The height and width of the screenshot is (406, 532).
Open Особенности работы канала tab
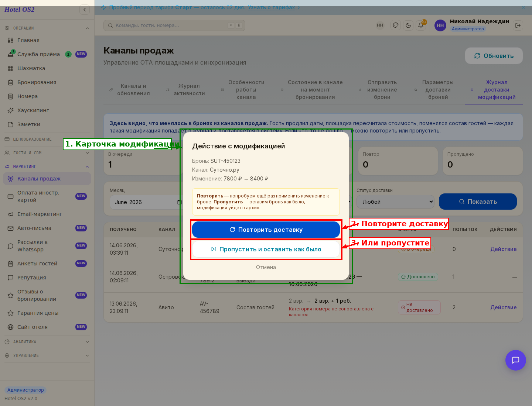pyautogui.click(x=243, y=90)
